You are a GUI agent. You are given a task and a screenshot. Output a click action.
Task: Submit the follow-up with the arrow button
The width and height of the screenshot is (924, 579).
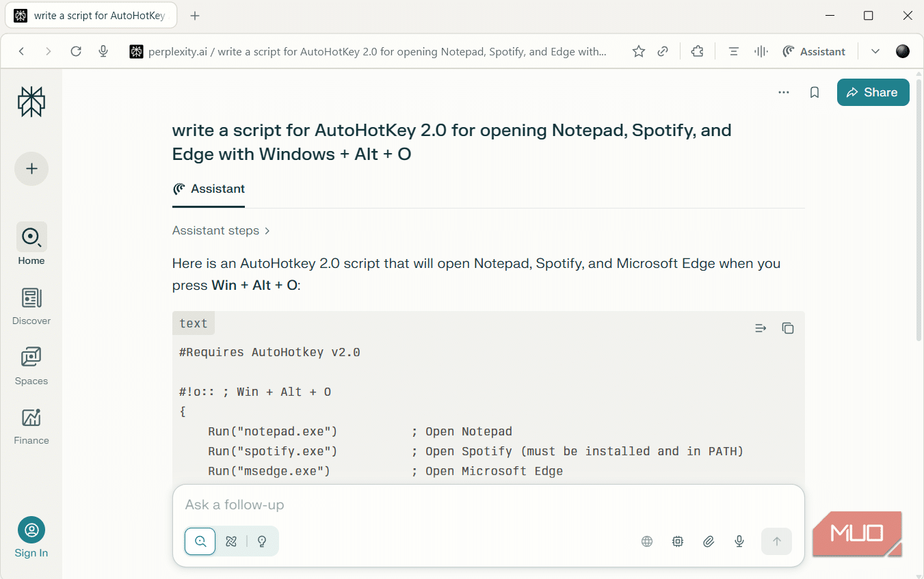pyautogui.click(x=776, y=541)
